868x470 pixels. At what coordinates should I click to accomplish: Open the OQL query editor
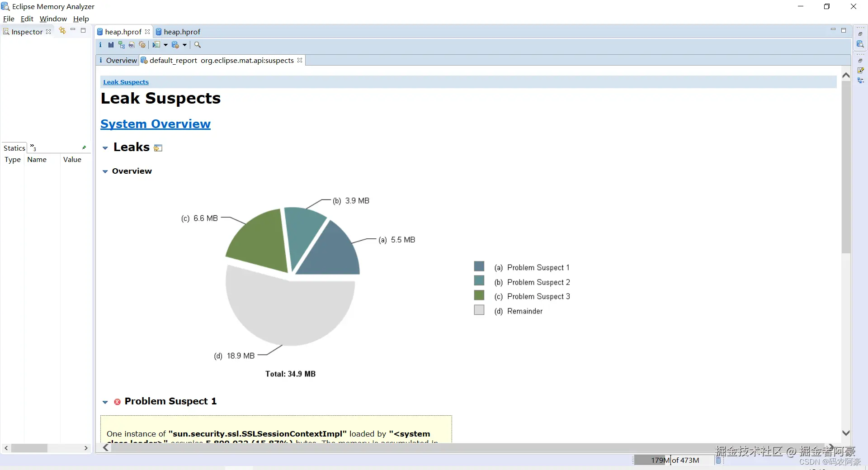tap(132, 45)
